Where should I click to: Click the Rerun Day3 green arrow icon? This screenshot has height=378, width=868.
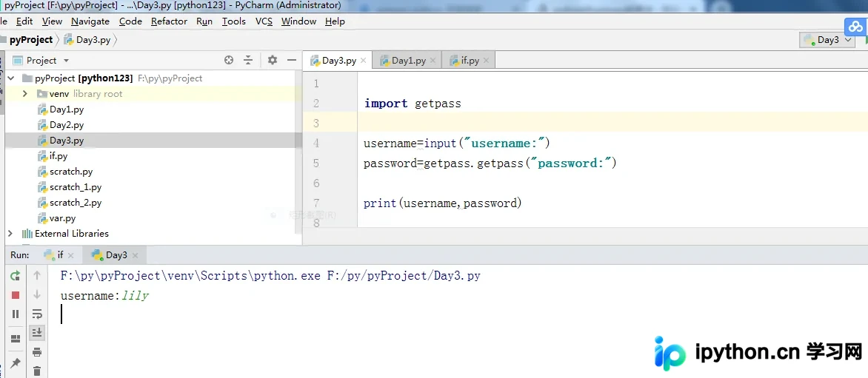click(16, 275)
